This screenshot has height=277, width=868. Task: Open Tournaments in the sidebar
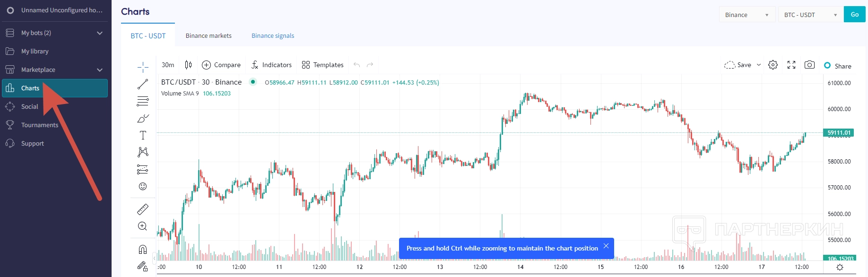40,125
